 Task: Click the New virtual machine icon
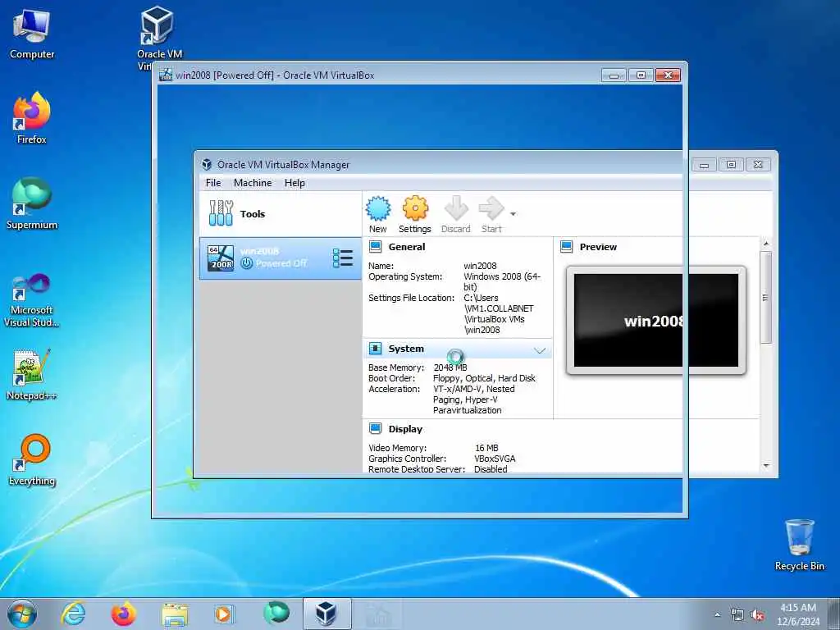coord(378,209)
